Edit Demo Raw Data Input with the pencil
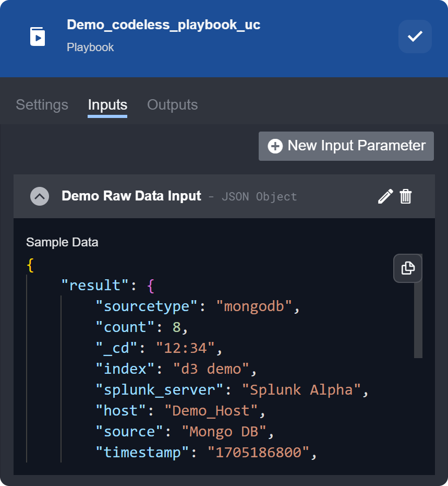 [385, 196]
